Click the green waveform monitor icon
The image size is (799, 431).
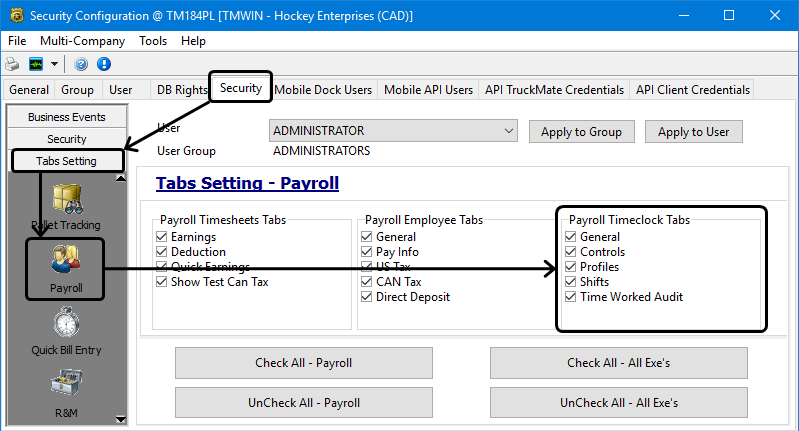click(x=36, y=64)
